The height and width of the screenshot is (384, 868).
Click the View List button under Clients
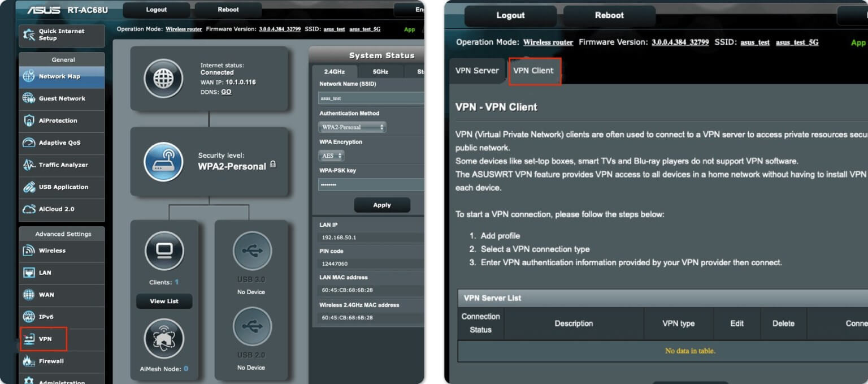(164, 301)
